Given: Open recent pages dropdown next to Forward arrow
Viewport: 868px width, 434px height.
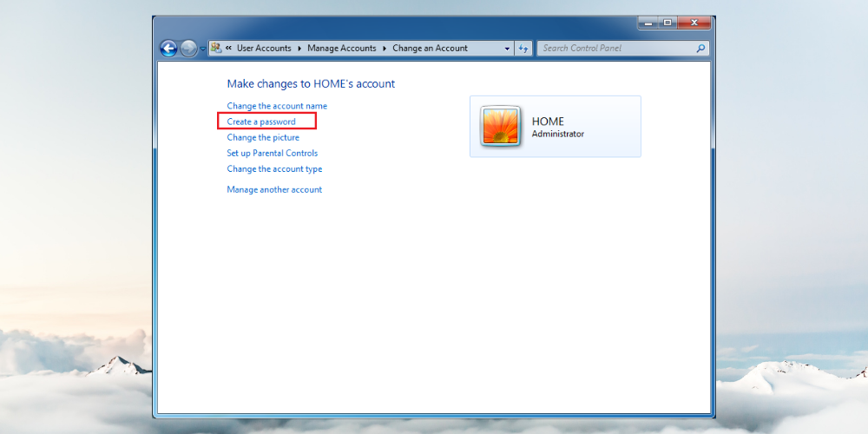Looking at the screenshot, I should tap(202, 49).
